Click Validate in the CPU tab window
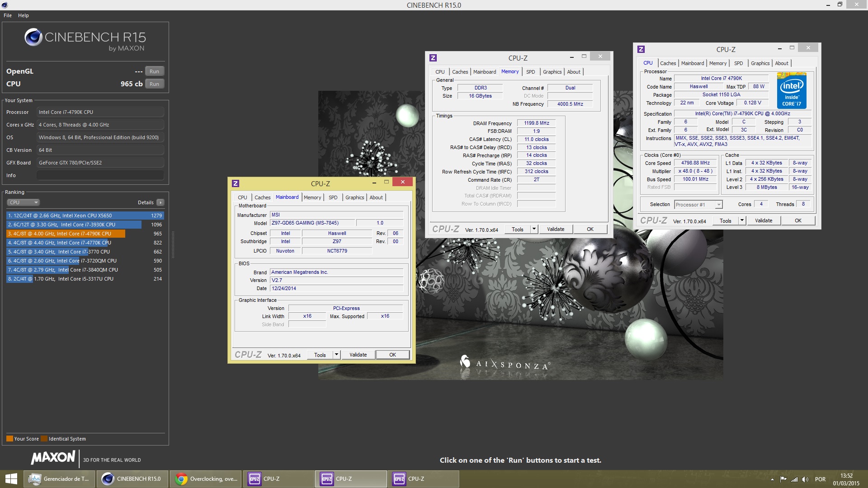The image size is (868, 488). [764, 221]
